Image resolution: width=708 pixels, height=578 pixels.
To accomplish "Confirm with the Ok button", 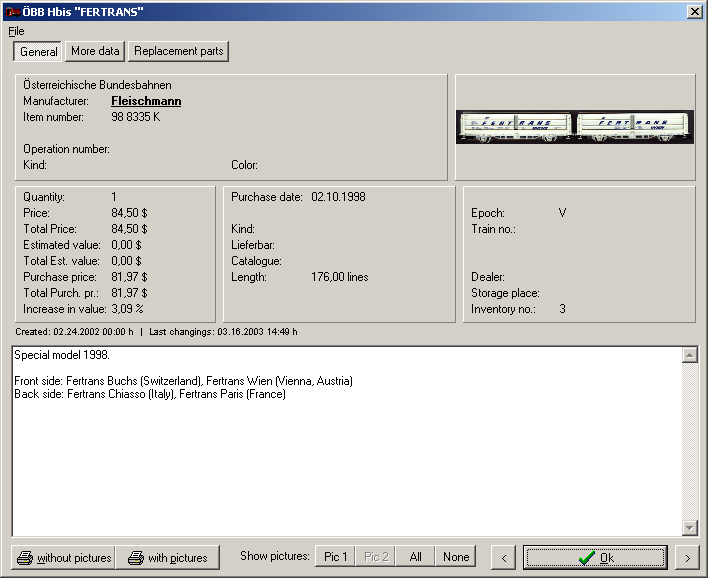I will [595, 558].
